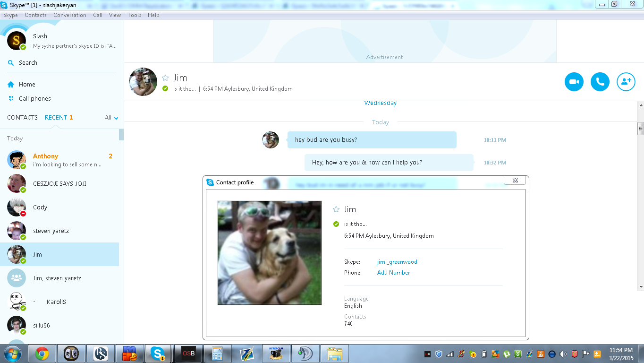Click the Search field in the sidebar
This screenshot has height=363, width=644.
[x=61, y=63]
